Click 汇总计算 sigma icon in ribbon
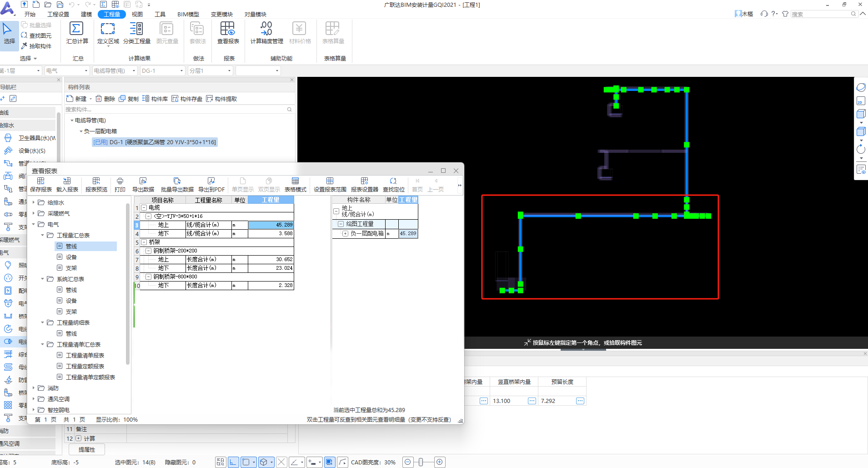 (x=76, y=29)
